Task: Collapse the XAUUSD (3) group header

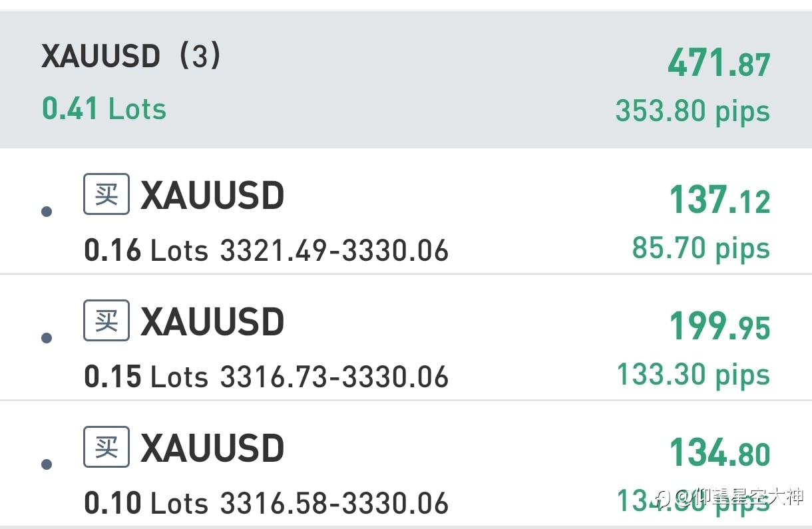Action: pos(406,80)
